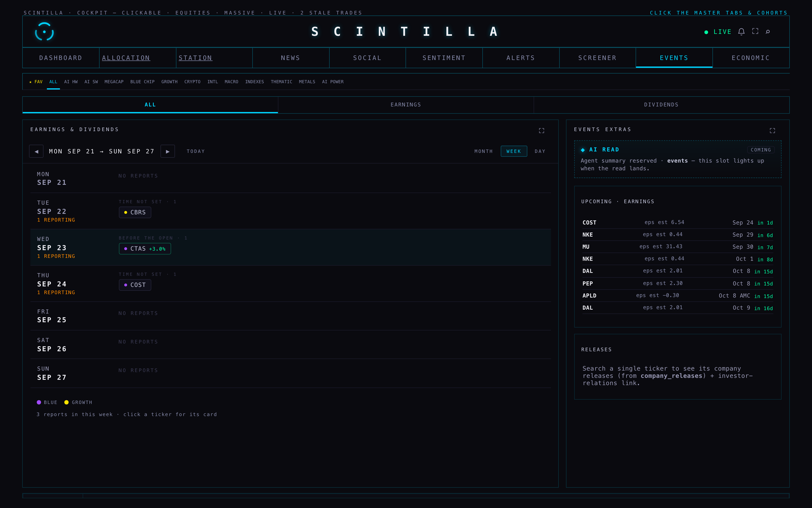Open the Alerts tab

click(521, 58)
